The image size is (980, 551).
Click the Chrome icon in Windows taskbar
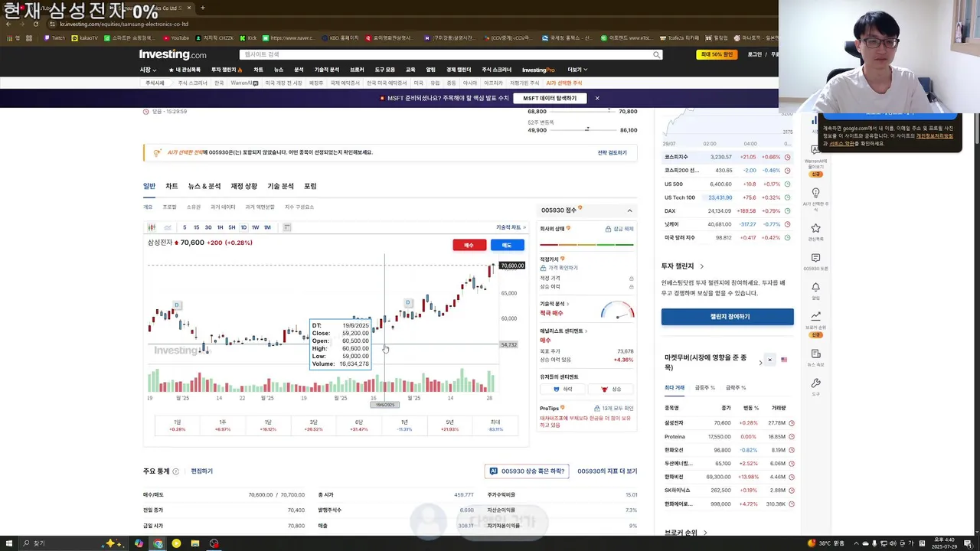[158, 543]
